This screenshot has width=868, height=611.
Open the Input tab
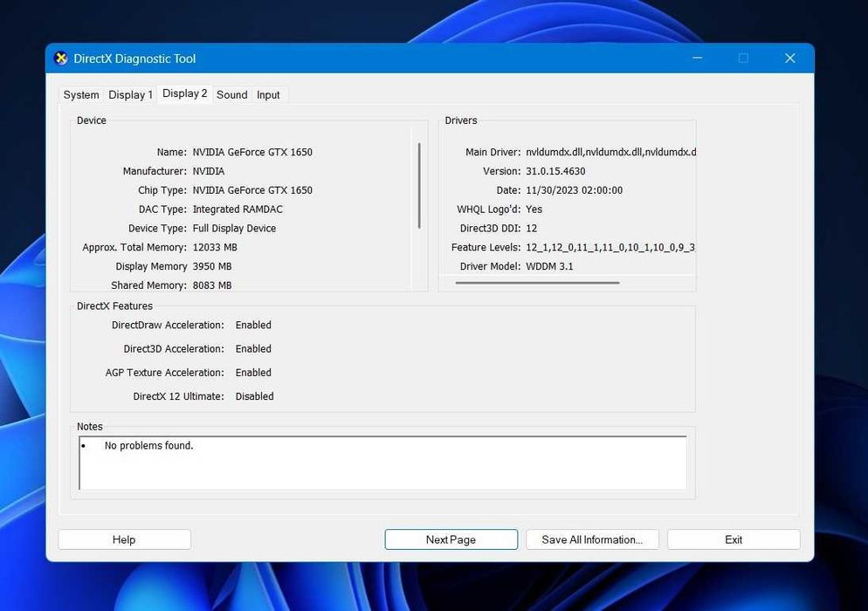[268, 94]
